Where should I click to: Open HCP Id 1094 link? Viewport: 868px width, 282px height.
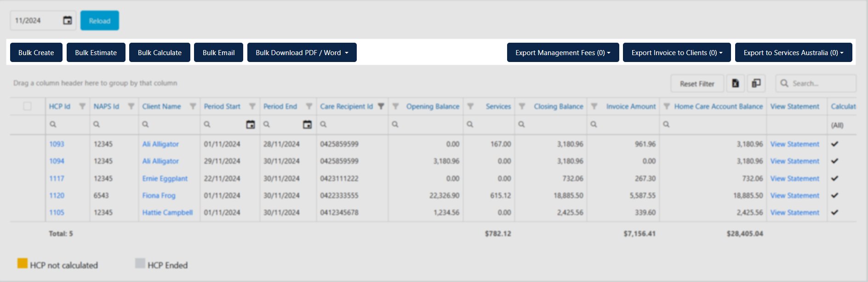pyautogui.click(x=57, y=161)
